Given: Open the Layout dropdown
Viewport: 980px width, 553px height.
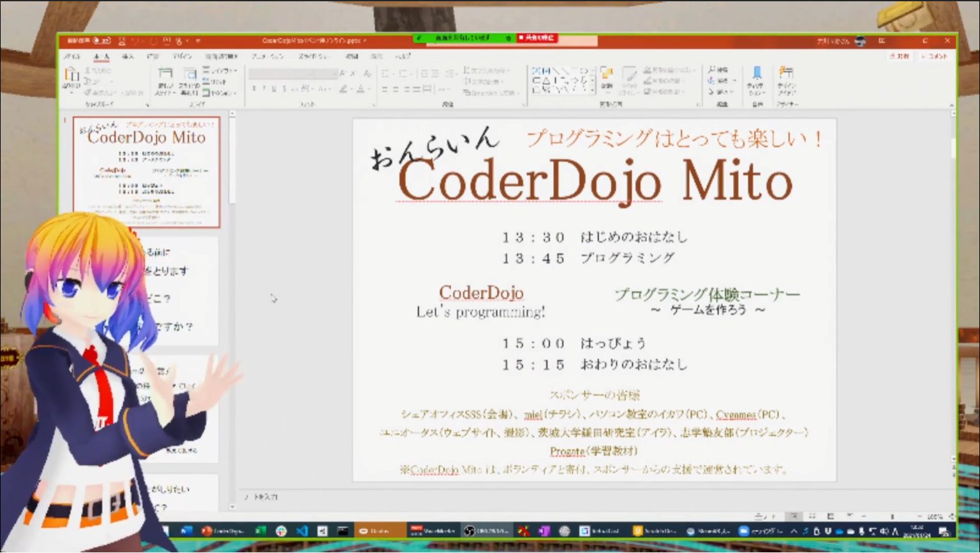Looking at the screenshot, I should click(x=219, y=71).
